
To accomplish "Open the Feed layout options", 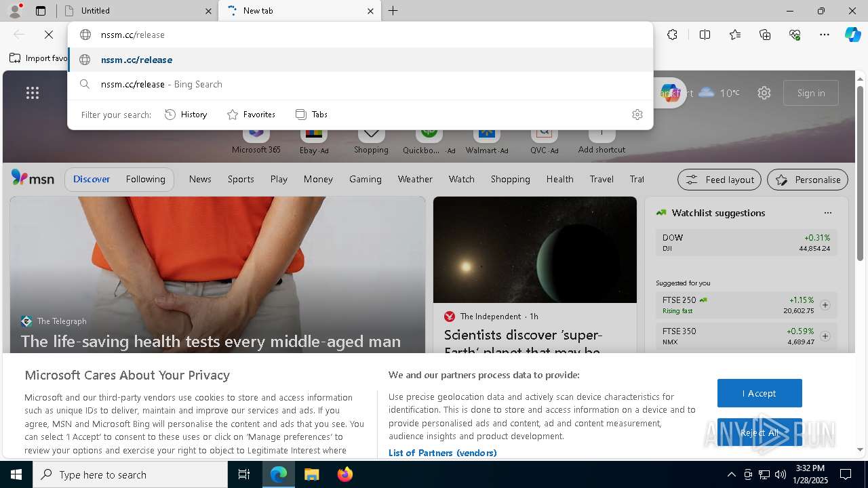I will click(719, 180).
